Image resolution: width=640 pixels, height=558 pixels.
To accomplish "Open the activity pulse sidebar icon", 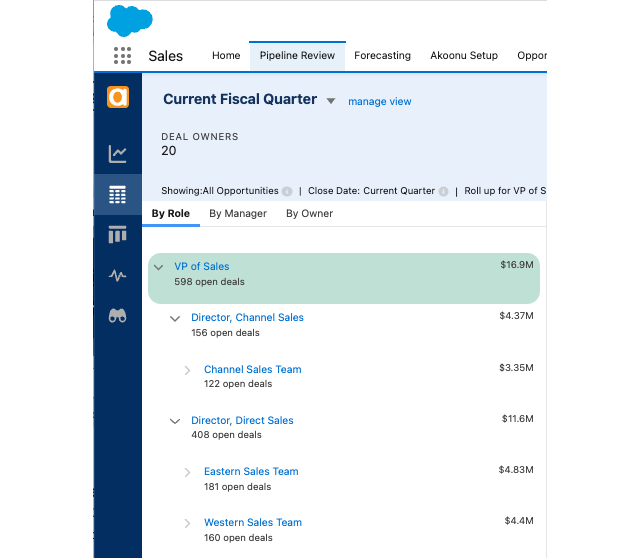I will point(118,276).
